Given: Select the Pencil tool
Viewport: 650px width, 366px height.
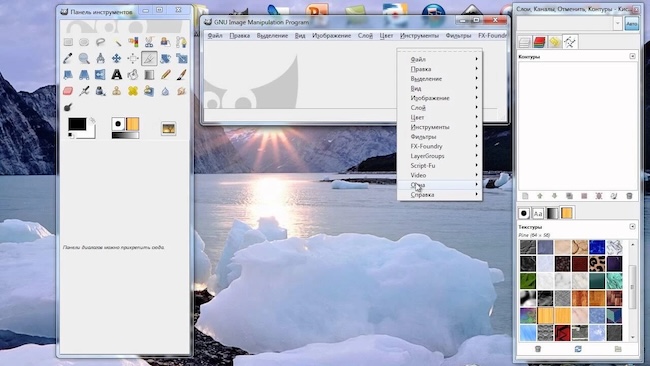Looking at the screenshot, I should coord(165,75).
